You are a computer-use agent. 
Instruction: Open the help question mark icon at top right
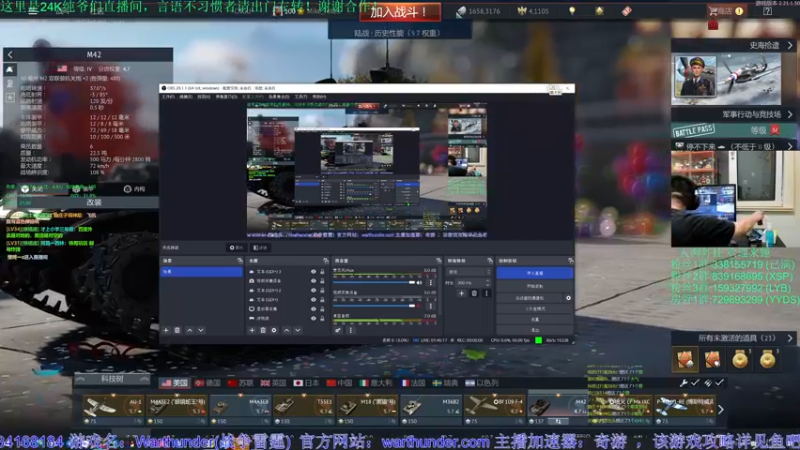point(767,11)
